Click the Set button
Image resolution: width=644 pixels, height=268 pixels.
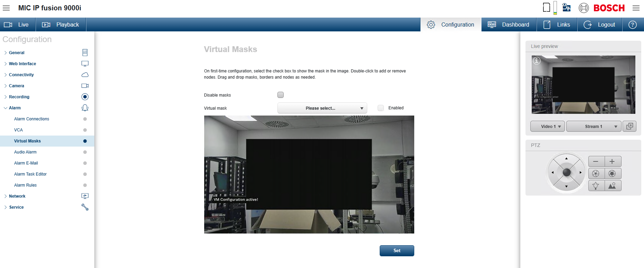click(397, 251)
